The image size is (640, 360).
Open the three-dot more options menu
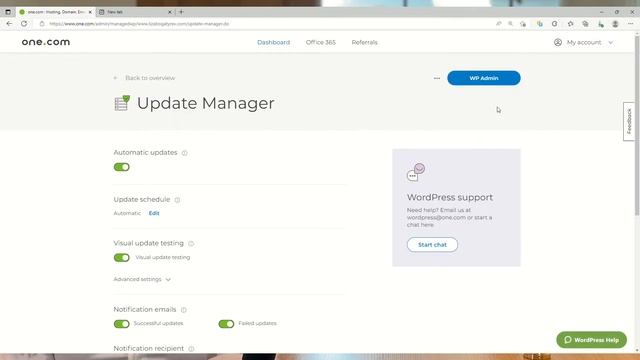point(437,78)
